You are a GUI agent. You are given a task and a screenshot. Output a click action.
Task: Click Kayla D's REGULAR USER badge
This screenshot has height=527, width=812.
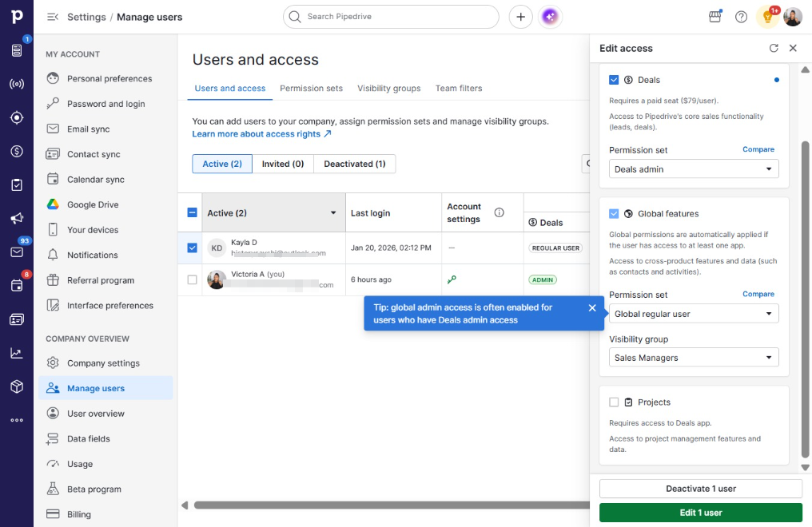pyautogui.click(x=555, y=248)
